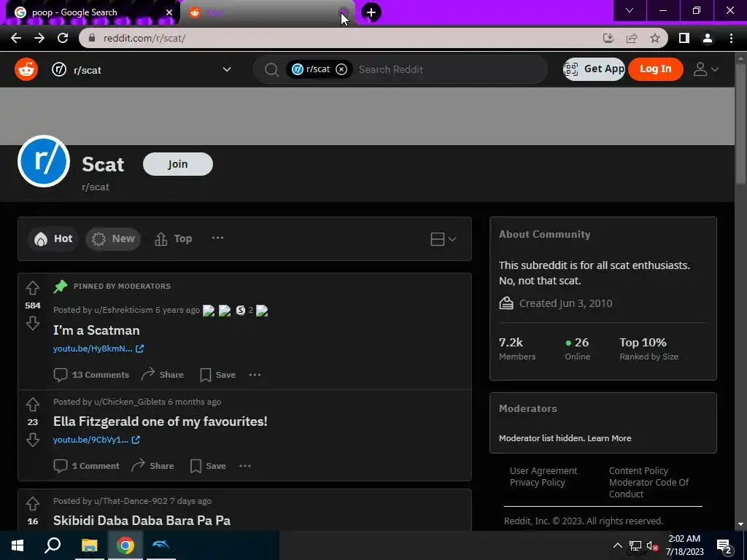Screen dimensions: 747x560
Task: Click the r/scat community avatar
Action: click(43, 161)
